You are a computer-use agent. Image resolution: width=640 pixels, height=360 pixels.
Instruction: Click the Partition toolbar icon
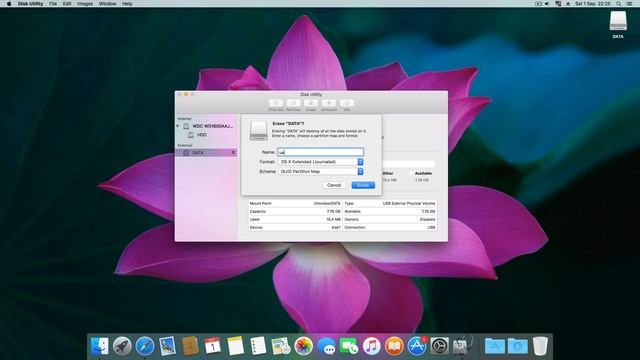293,103
